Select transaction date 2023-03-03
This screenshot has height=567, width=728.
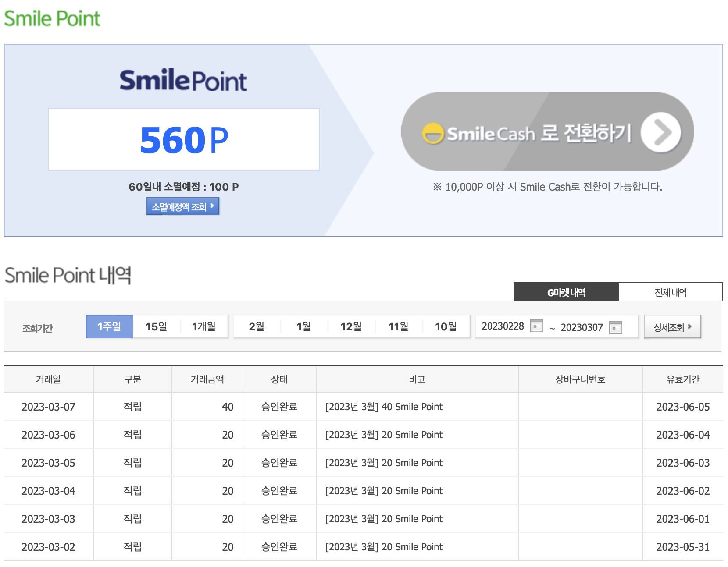click(x=48, y=519)
